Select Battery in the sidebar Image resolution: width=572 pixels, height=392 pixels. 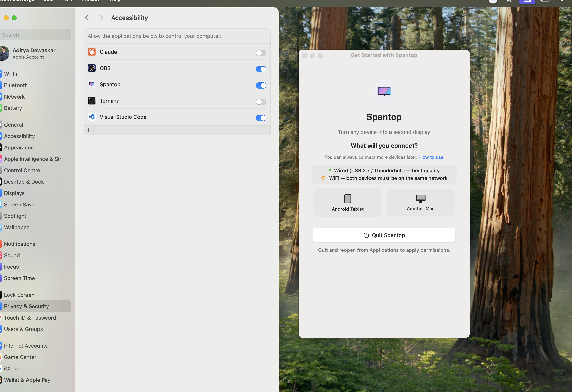coord(35,108)
